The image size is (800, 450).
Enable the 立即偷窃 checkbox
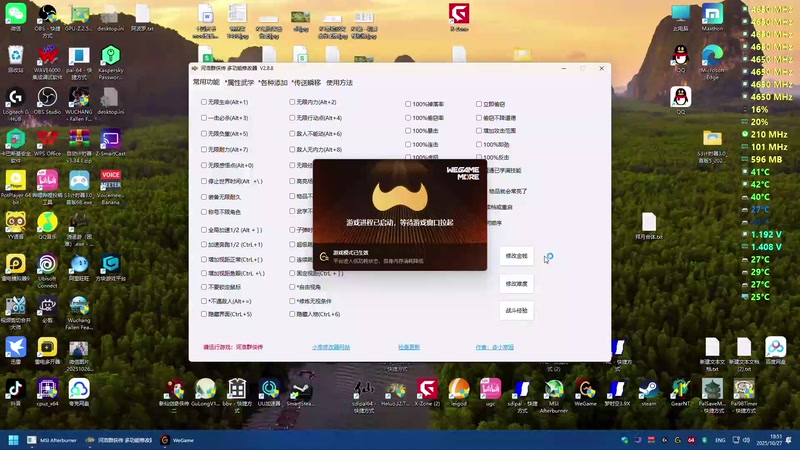(479, 104)
